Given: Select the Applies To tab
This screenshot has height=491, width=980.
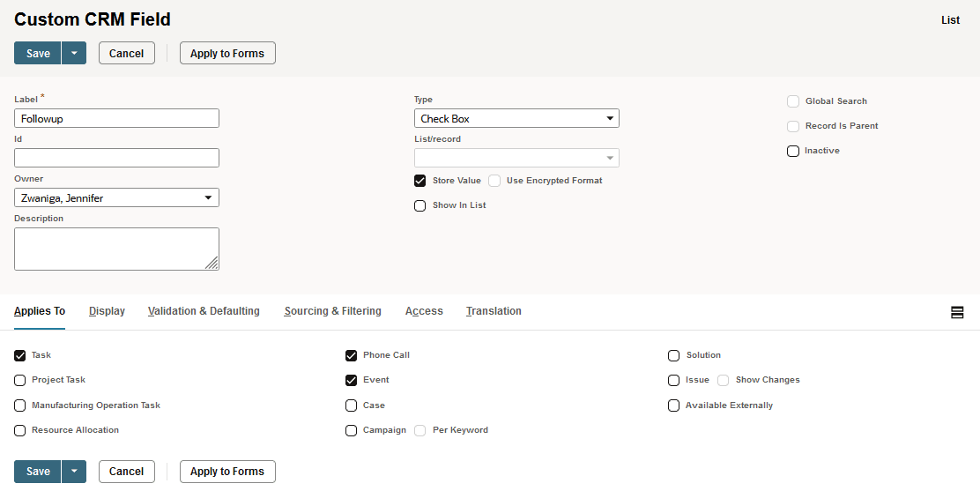Looking at the screenshot, I should click(x=40, y=311).
